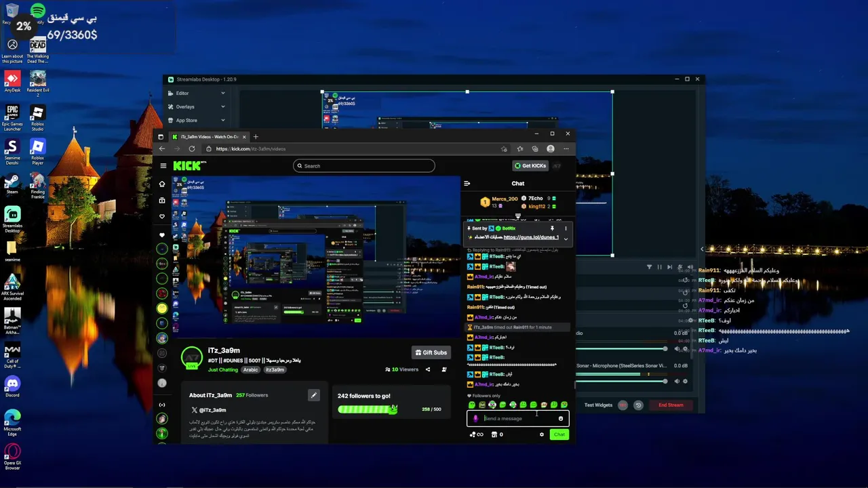
Task: Mute the upper audio source in mixer
Action: point(677,349)
